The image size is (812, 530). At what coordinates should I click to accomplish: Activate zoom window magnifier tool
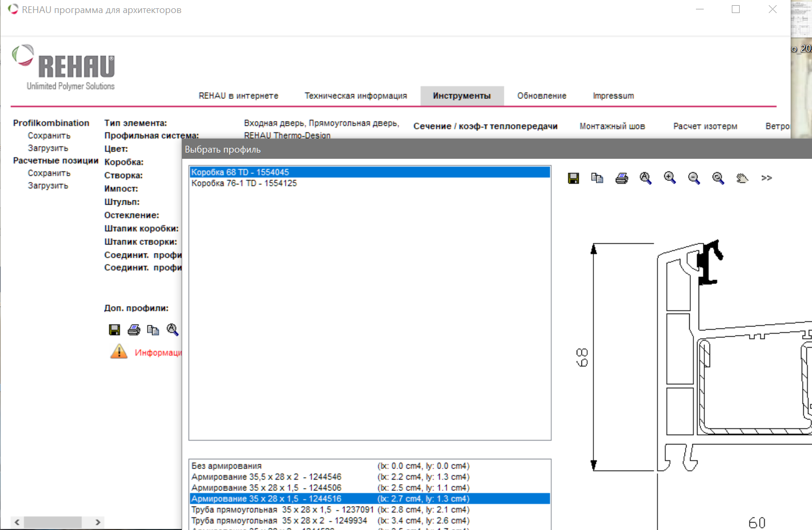[x=718, y=178]
